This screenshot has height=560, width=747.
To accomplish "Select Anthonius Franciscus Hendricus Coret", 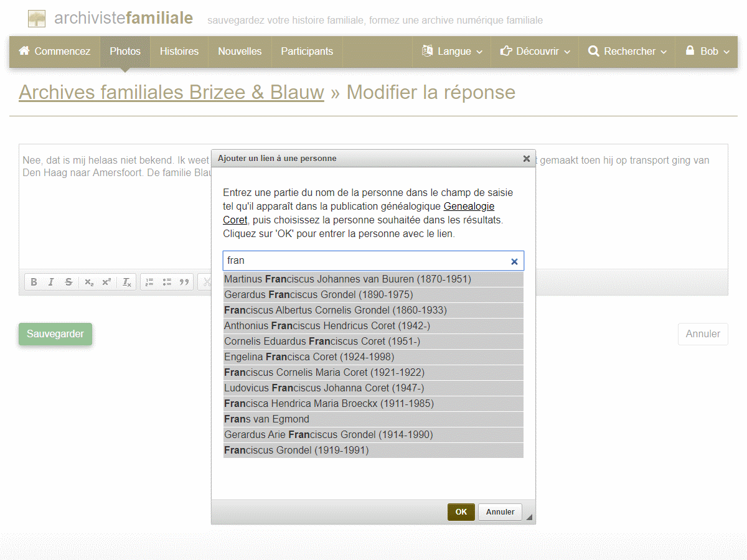I will click(x=374, y=326).
